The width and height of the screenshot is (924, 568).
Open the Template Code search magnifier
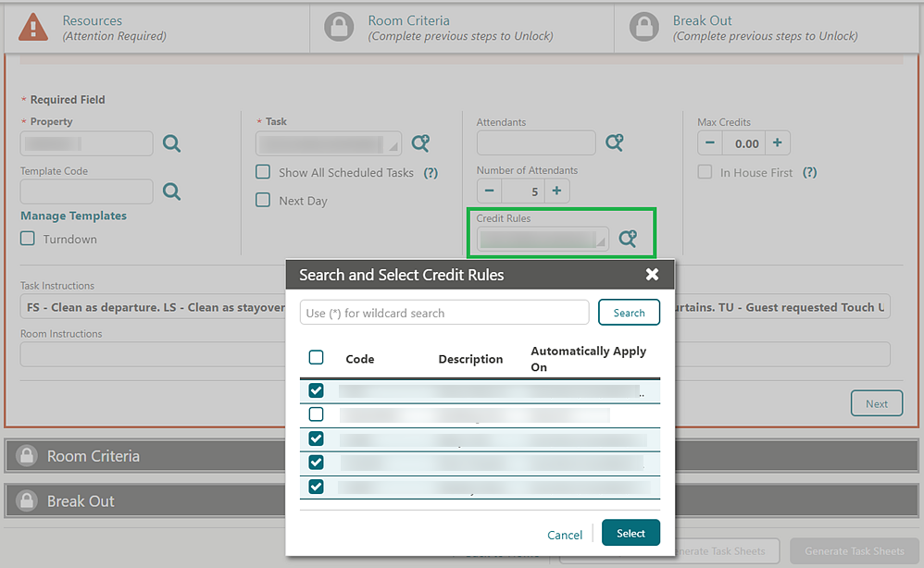coord(171,191)
